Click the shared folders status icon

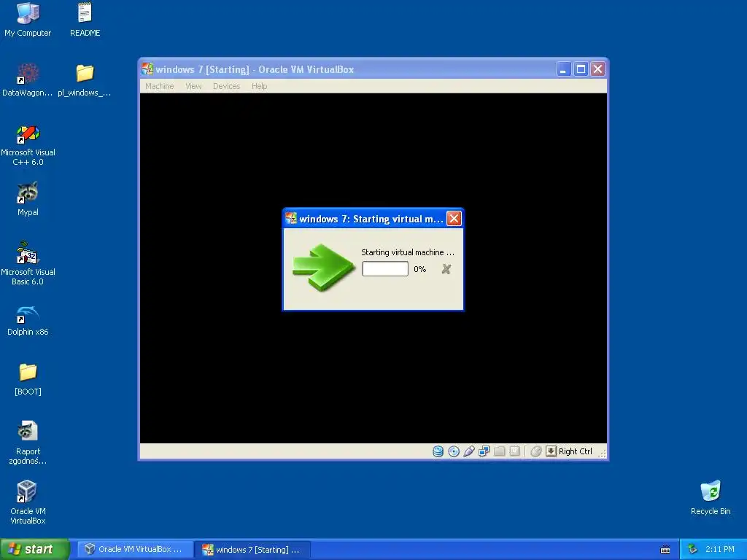tap(499, 451)
